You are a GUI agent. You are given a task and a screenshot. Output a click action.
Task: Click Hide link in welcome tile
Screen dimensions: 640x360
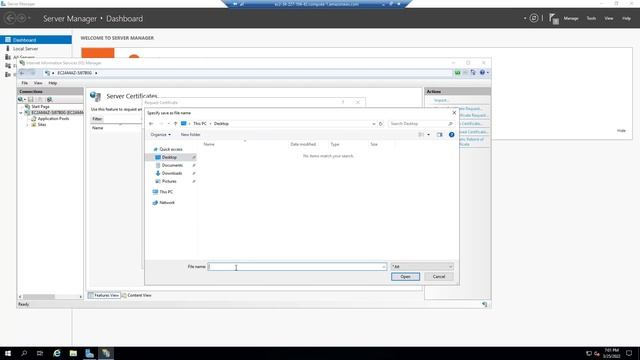[621, 131]
